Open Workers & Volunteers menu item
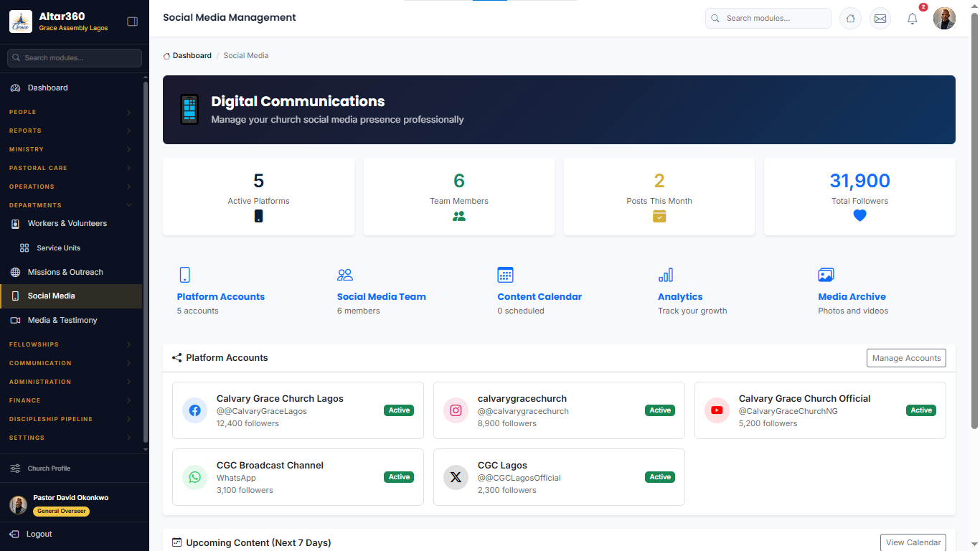This screenshot has height=551, width=980. pyautogui.click(x=71, y=224)
